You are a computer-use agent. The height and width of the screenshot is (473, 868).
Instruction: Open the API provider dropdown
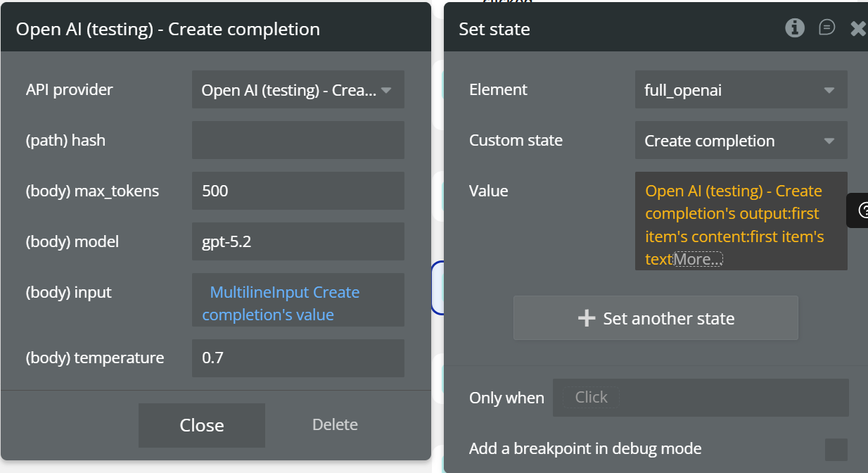pos(298,90)
